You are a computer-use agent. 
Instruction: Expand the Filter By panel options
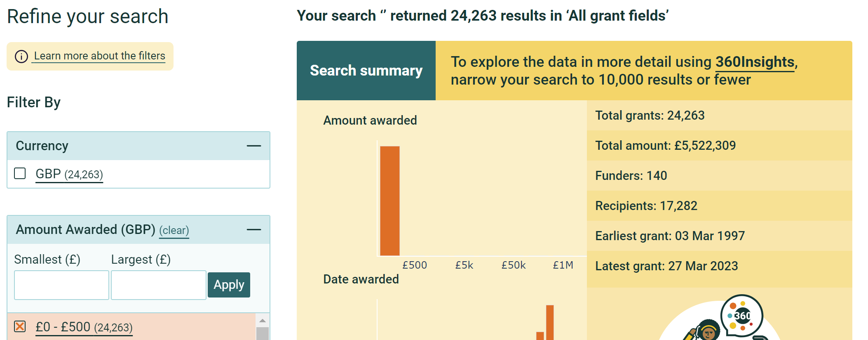[x=34, y=102]
